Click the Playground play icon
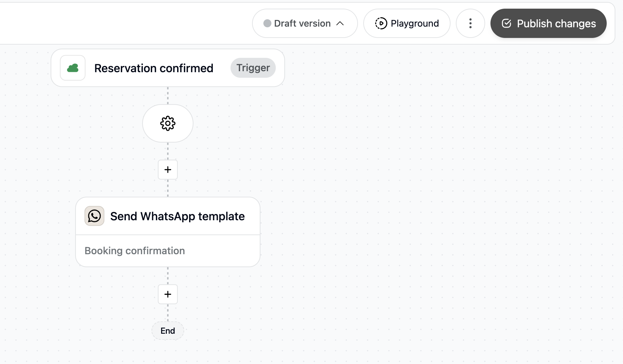This screenshot has width=623, height=364. [x=381, y=23]
